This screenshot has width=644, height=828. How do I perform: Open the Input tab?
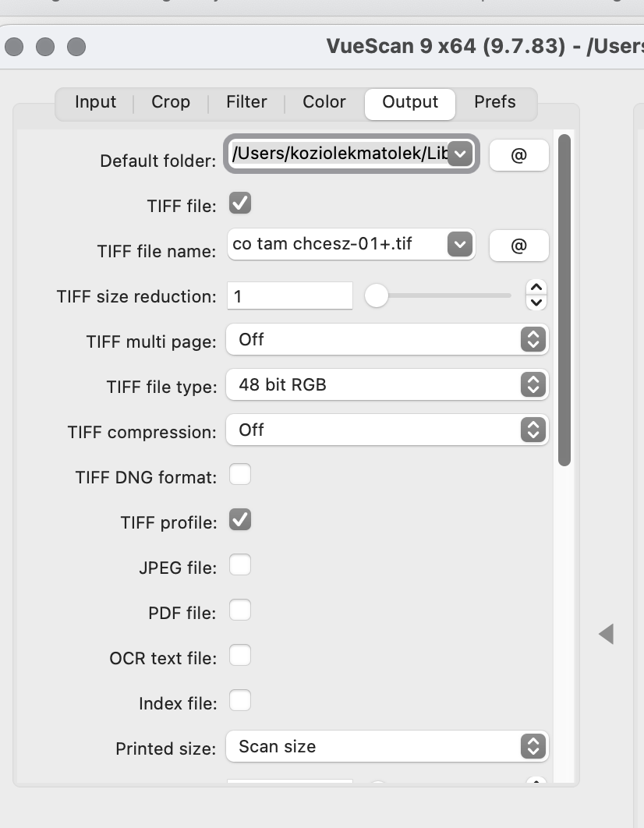point(95,102)
